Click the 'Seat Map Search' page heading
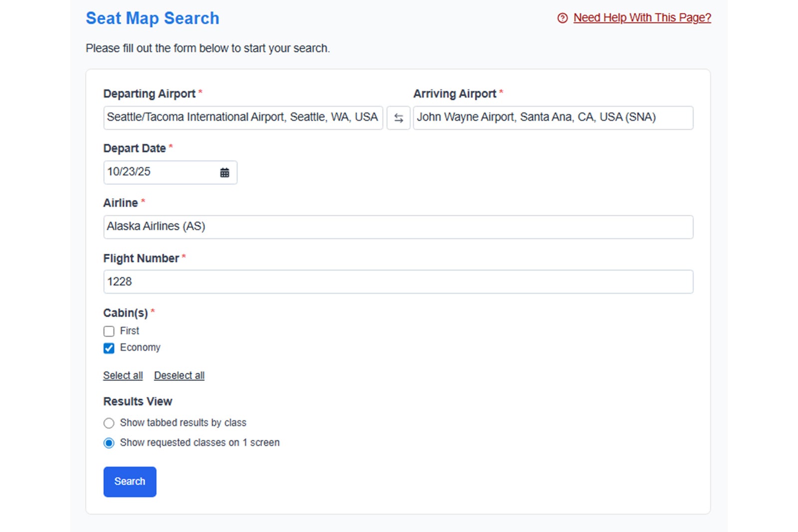The image size is (798, 532). tap(152, 18)
